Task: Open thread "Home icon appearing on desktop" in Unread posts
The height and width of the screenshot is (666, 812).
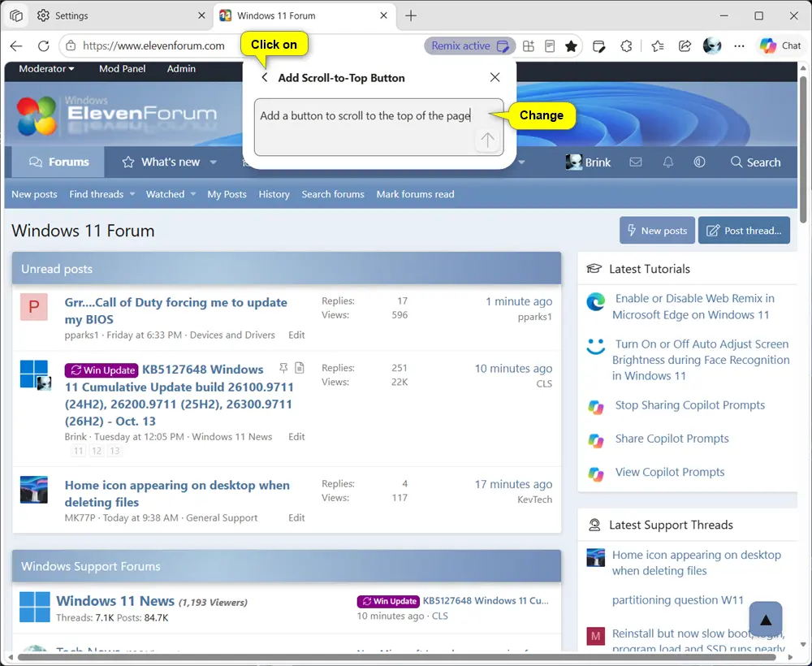Action: (x=177, y=494)
